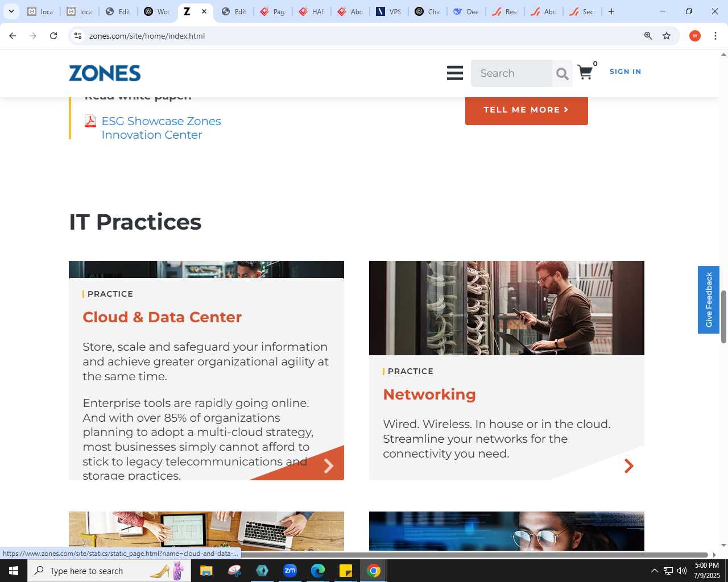728x582 pixels.
Task: Click the Networking card arrow
Action: 628,466
